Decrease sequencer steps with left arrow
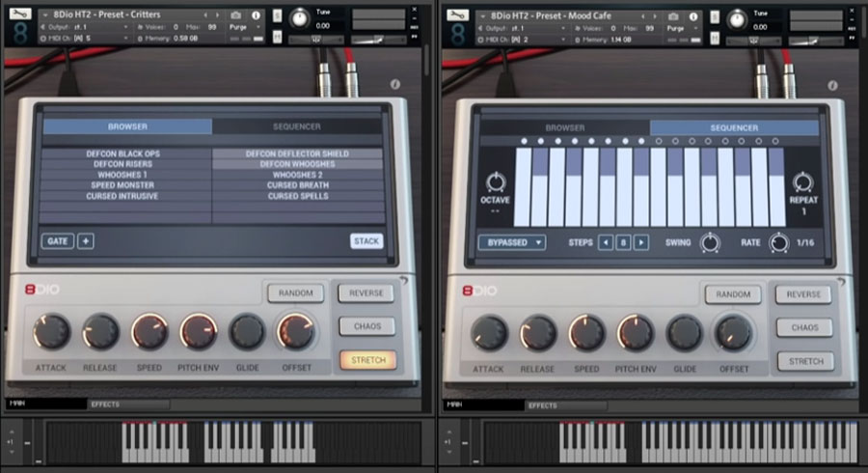868x473 pixels. [x=606, y=242]
